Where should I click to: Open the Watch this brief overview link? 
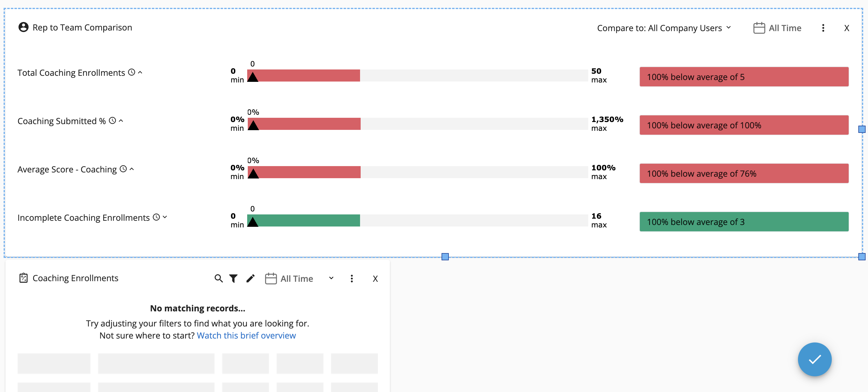[246, 335]
